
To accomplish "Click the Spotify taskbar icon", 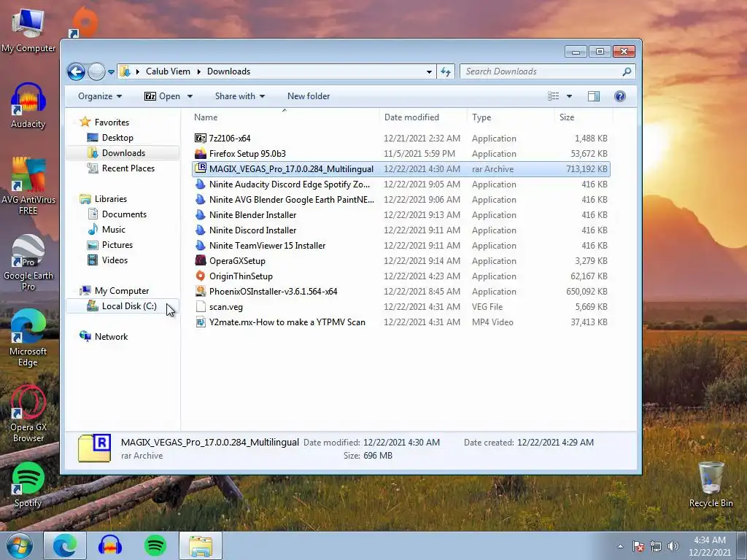I will click(155, 545).
